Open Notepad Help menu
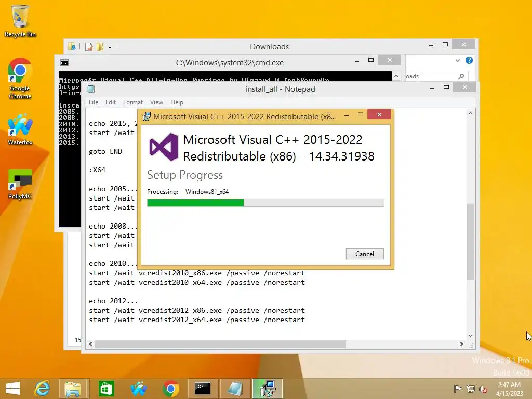532x399 pixels. click(x=177, y=102)
